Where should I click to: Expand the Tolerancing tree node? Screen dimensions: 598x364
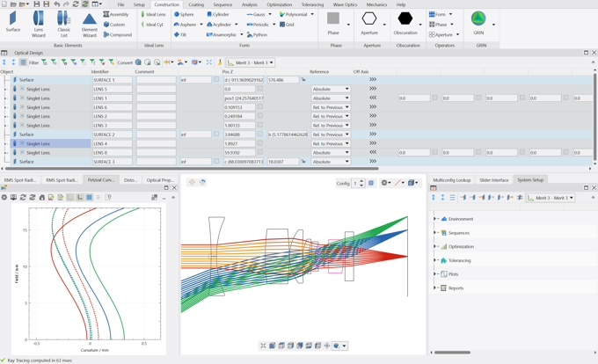point(435,260)
